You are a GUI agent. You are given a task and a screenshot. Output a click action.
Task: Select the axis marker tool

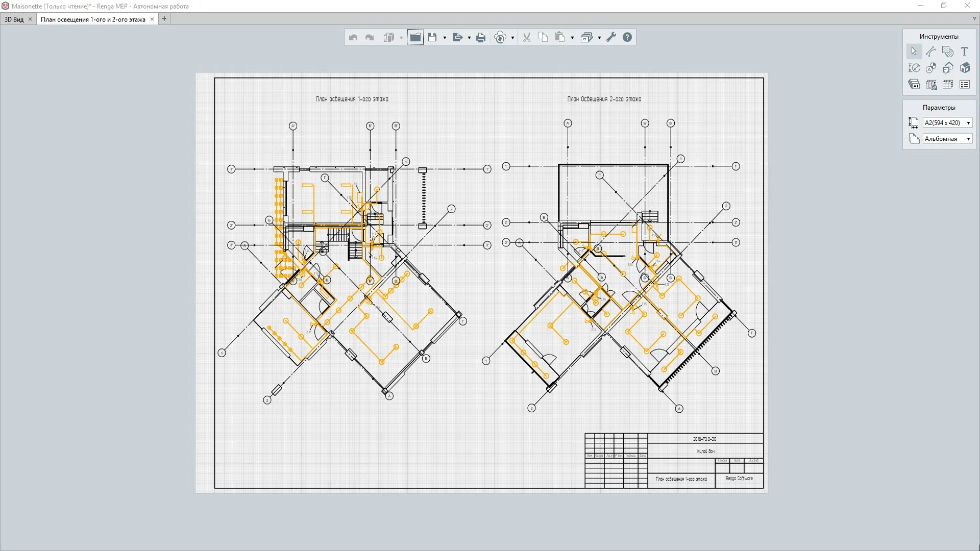pos(930,68)
